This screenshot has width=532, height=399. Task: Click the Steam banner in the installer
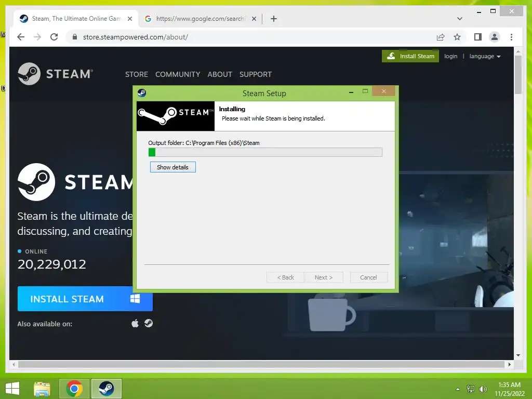tap(176, 116)
